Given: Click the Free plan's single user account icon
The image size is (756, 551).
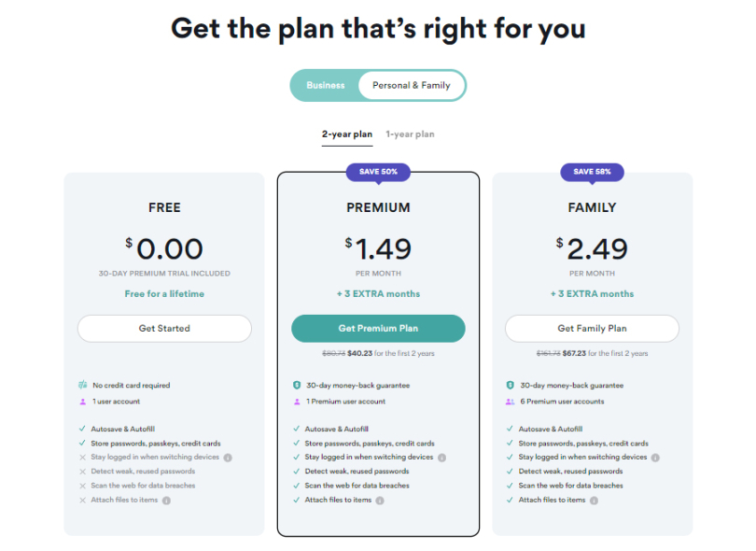Looking at the screenshot, I should click(x=82, y=402).
